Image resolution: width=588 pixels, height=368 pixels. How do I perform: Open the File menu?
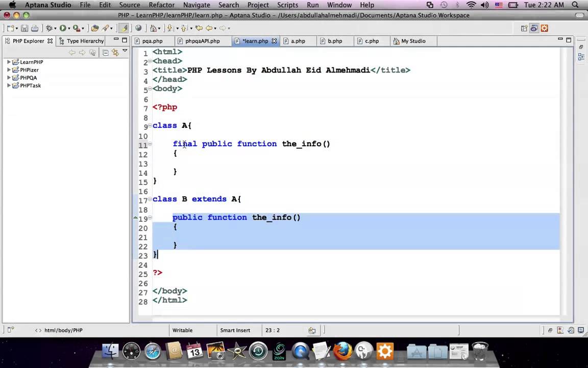85,5
